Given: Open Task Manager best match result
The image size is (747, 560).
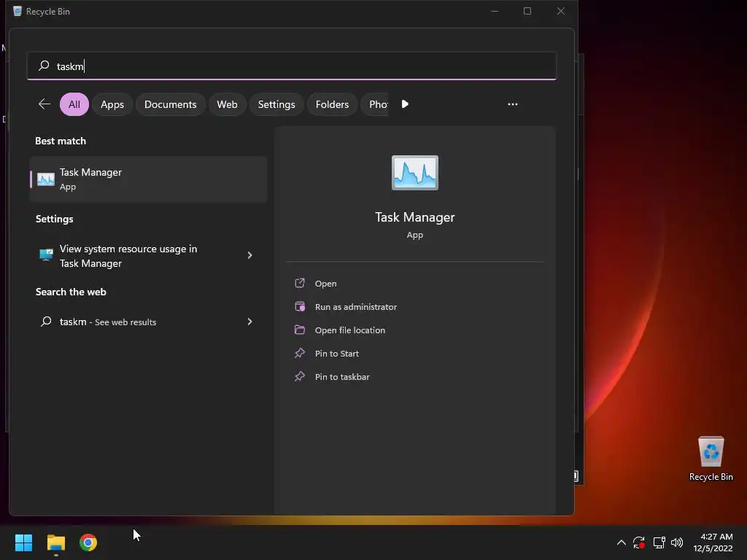Looking at the screenshot, I should click(x=148, y=179).
